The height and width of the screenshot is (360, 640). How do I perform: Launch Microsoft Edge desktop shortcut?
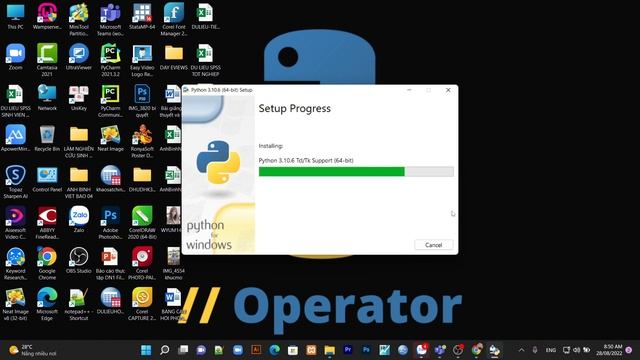(47, 304)
